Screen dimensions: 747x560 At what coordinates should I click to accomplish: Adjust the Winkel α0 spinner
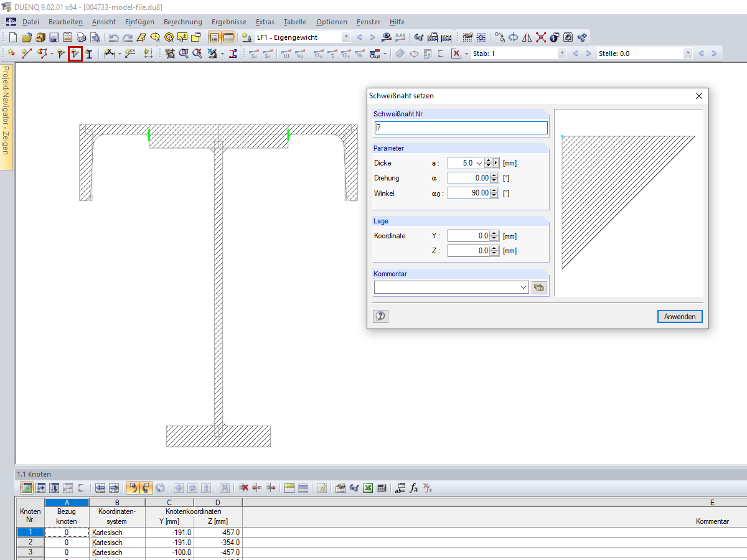point(494,193)
